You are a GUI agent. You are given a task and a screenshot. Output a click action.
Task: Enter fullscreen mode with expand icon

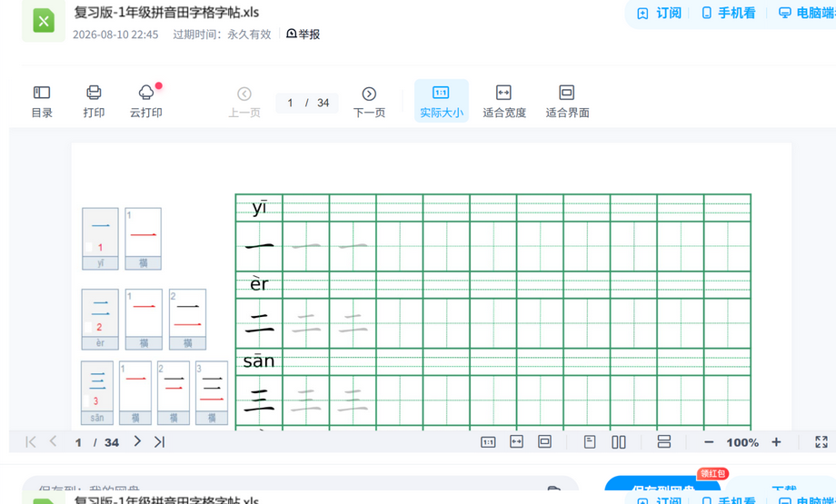[821, 441]
